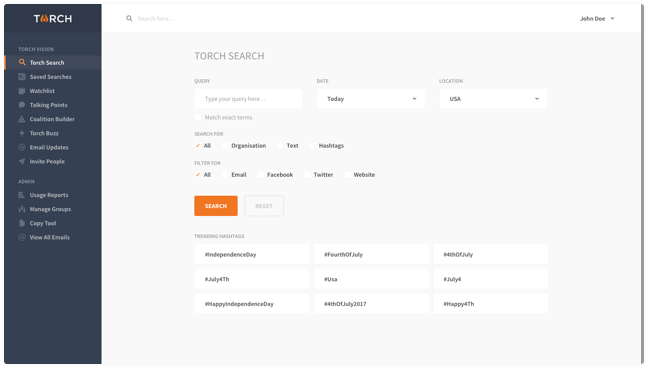Open View All Emails under Admin
The height and width of the screenshot is (368, 648).
53,237
